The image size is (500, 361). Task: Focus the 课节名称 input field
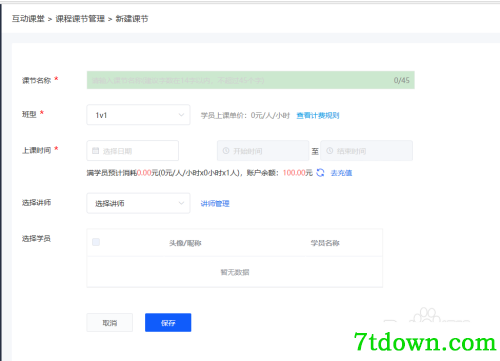[251, 80]
